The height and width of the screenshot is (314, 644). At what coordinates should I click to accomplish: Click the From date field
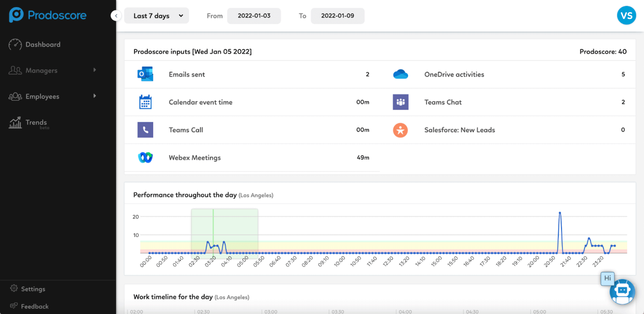254,16
